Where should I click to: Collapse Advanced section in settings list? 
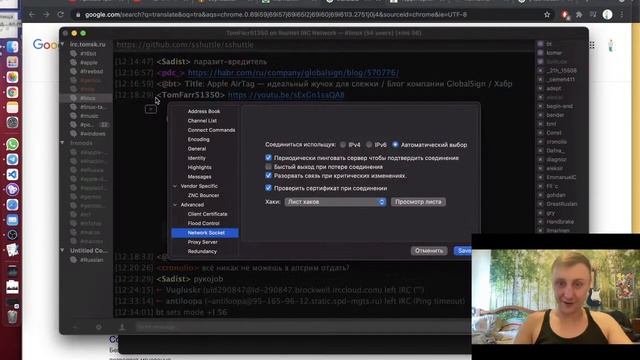point(175,205)
